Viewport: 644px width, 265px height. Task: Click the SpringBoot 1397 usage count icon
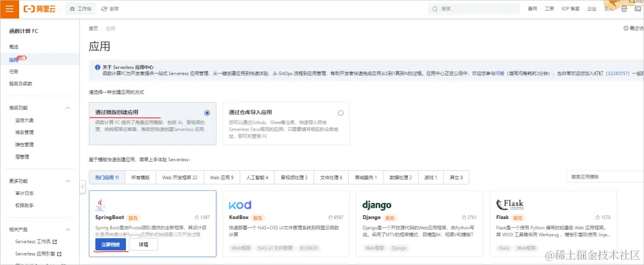click(x=196, y=217)
